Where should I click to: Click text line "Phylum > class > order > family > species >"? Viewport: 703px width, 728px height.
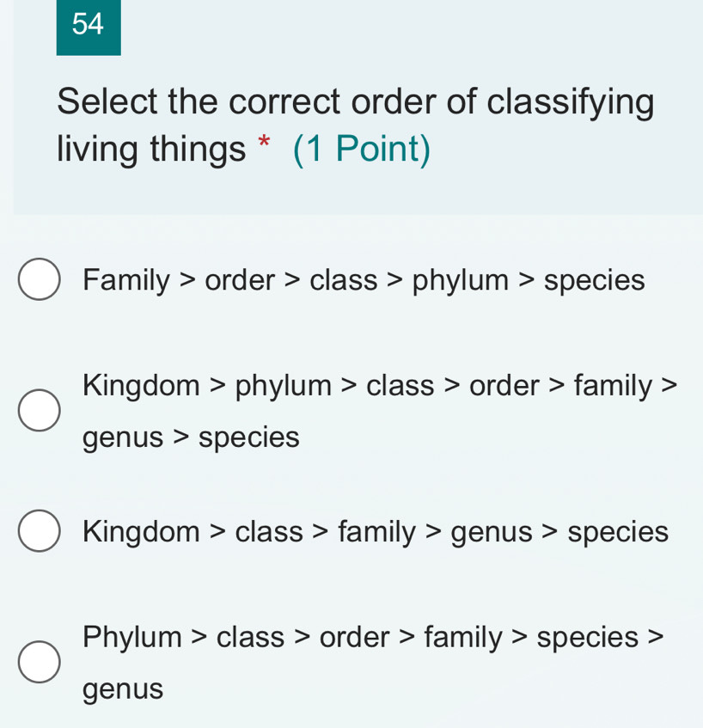372,637
